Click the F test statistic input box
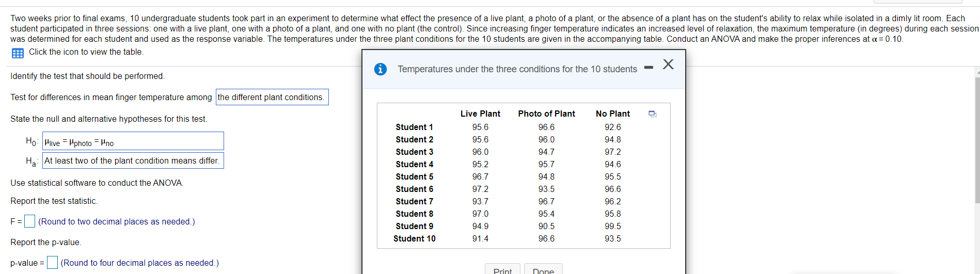 [30, 221]
